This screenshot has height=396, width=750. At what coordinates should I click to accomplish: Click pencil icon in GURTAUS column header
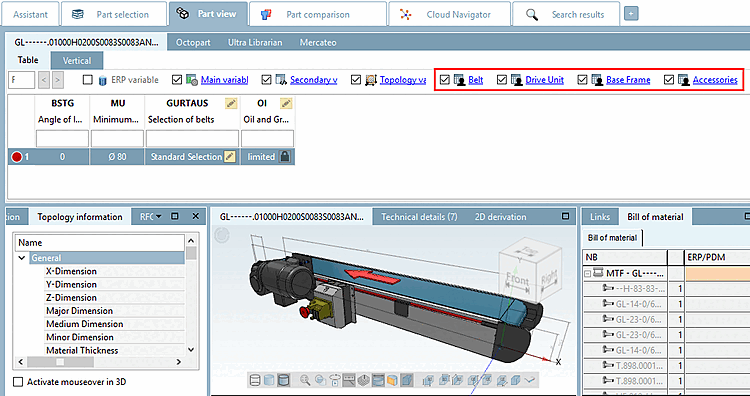231,103
